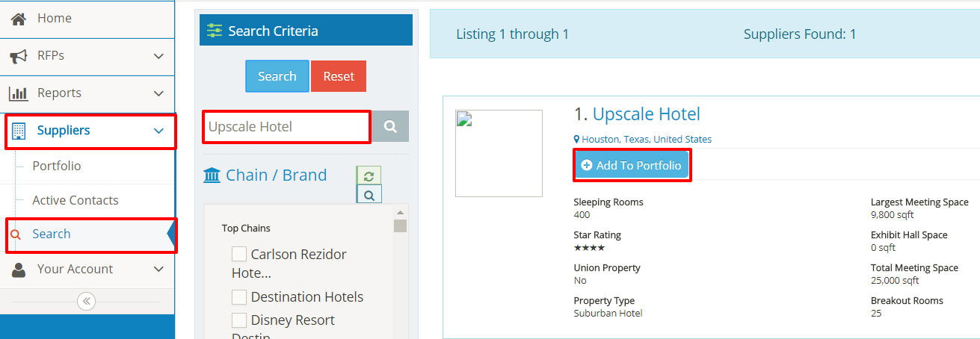This screenshot has width=980, height=339.
Task: Click the Add To Portfolio button
Action: coord(632,165)
